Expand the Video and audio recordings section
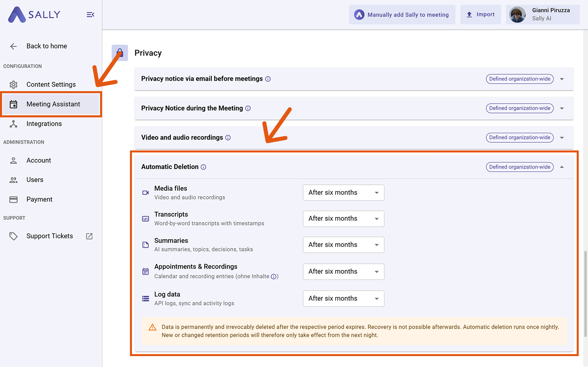588x367 pixels. [562, 137]
